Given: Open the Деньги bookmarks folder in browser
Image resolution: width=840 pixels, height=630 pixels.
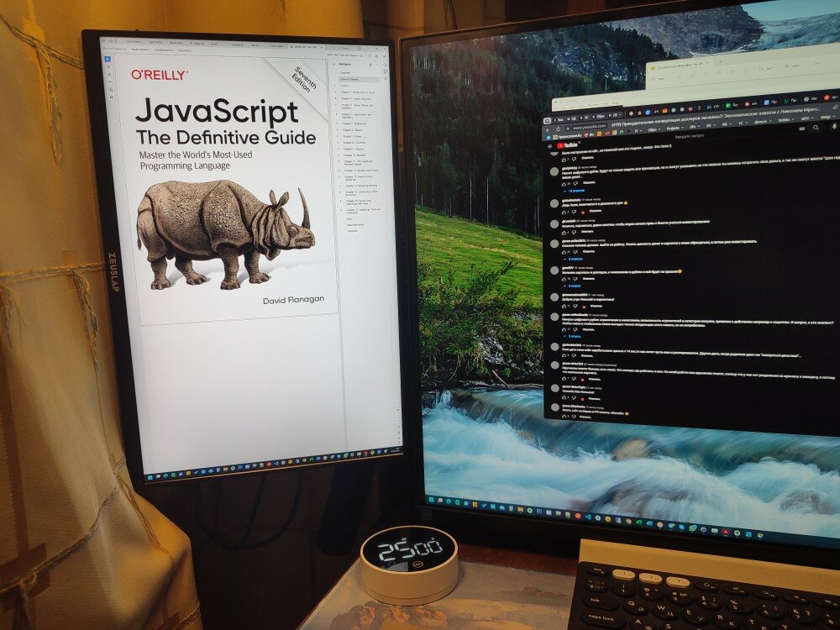Looking at the screenshot, I should point(761,122).
